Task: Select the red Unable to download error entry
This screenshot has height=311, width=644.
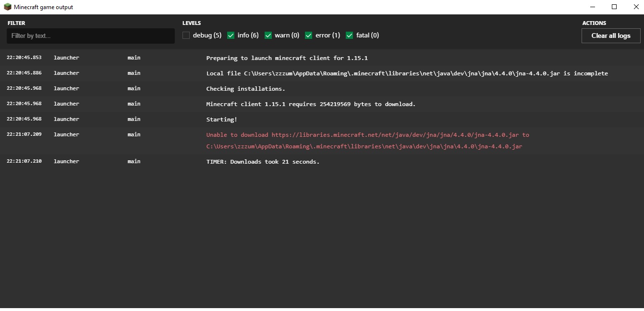Action: pos(367,141)
